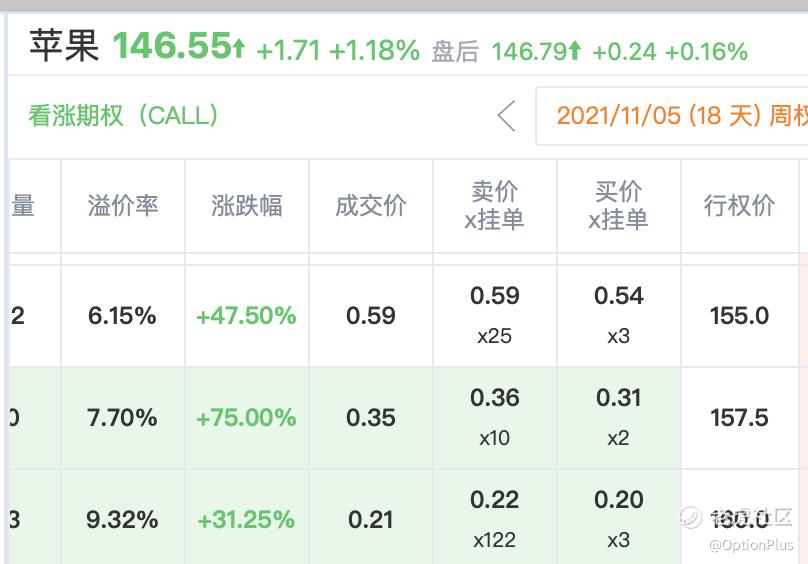The height and width of the screenshot is (564, 808).
Task: Select the 7.70% premium rate cell
Action: [122, 418]
